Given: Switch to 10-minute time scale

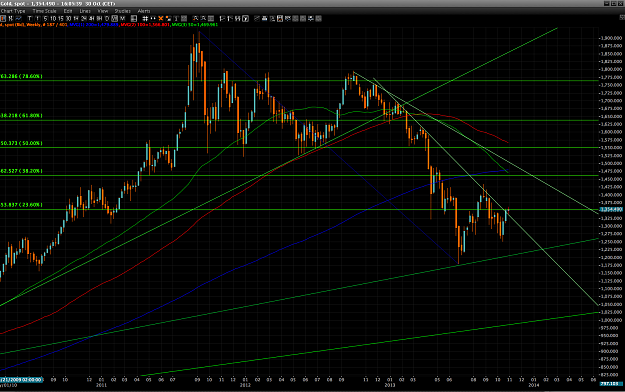Looking at the screenshot, I should click(53, 18).
